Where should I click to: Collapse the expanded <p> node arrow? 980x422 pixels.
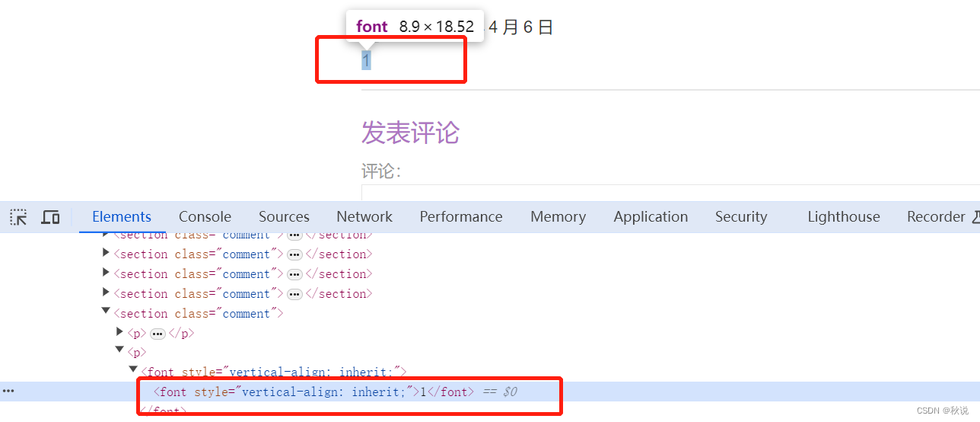pyautogui.click(x=119, y=350)
